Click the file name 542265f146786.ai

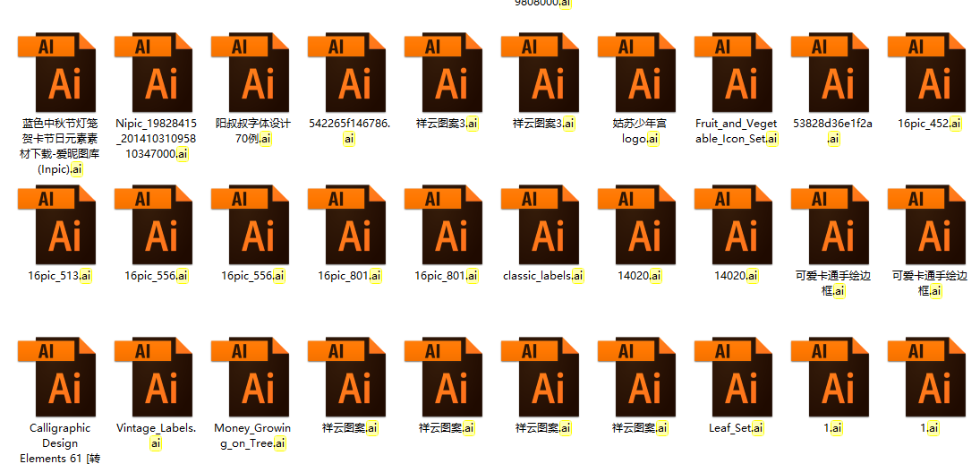(349, 131)
